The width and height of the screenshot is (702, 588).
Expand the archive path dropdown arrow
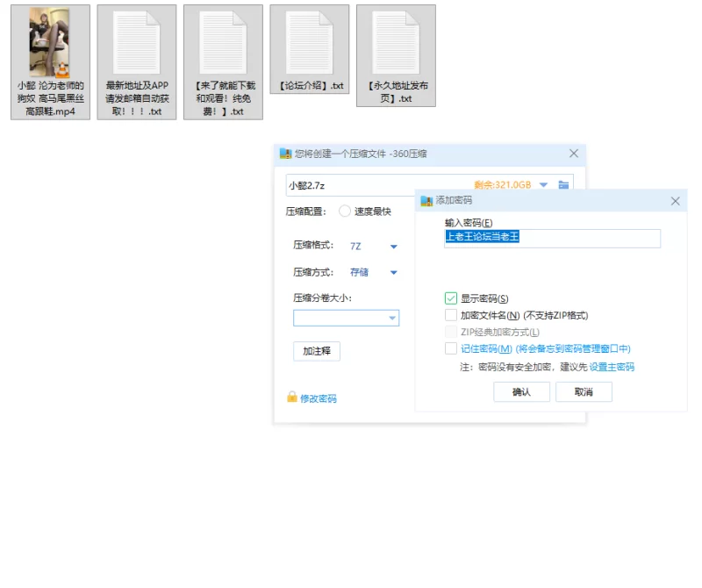point(543,184)
